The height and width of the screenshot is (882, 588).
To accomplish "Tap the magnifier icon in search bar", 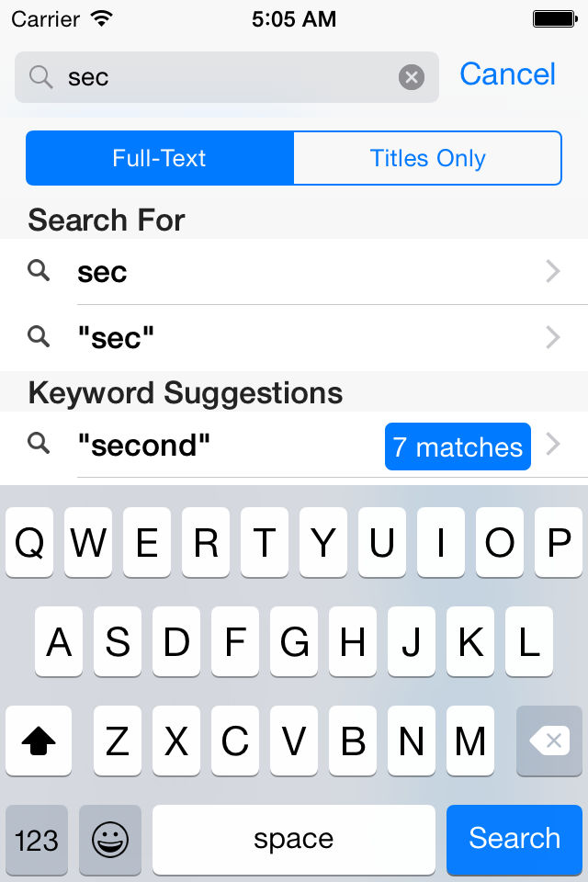I will tap(41, 77).
